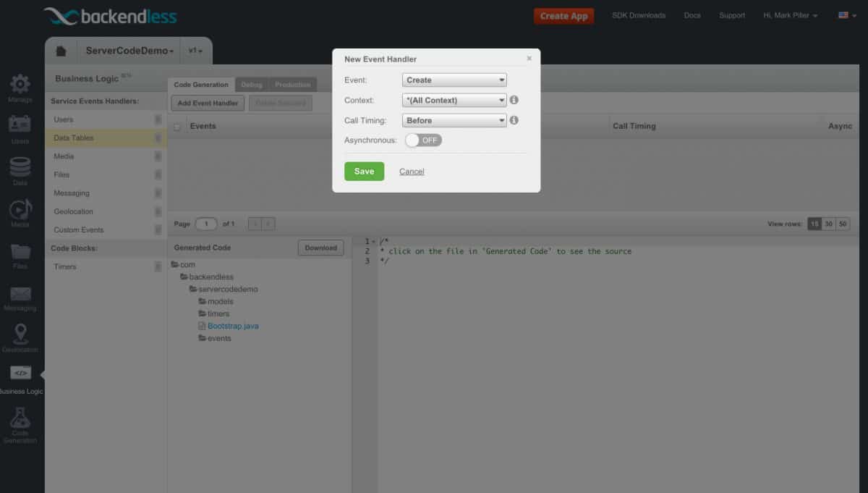Screen dimensions: 868x493
Task: Click the Download button
Action: click(321, 248)
